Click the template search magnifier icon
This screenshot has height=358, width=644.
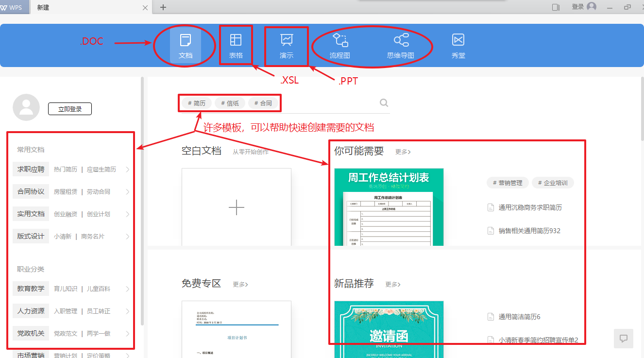click(384, 103)
